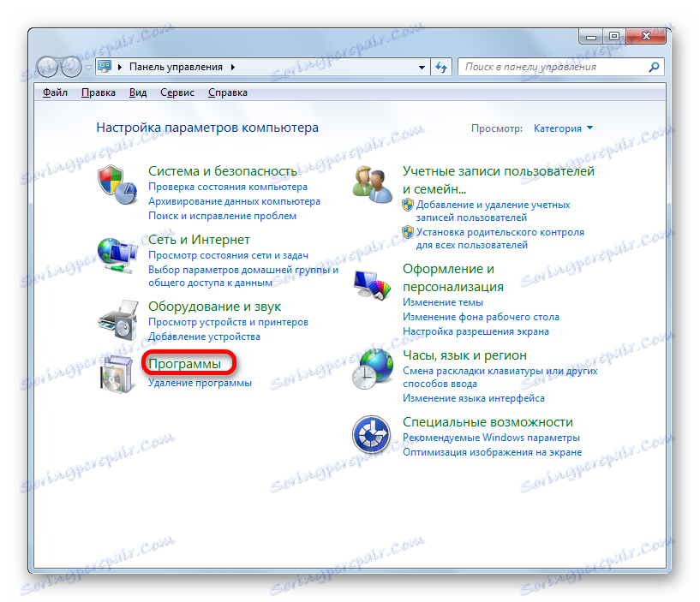Open the Файл menu
The width and height of the screenshot is (700, 602).
[56, 92]
